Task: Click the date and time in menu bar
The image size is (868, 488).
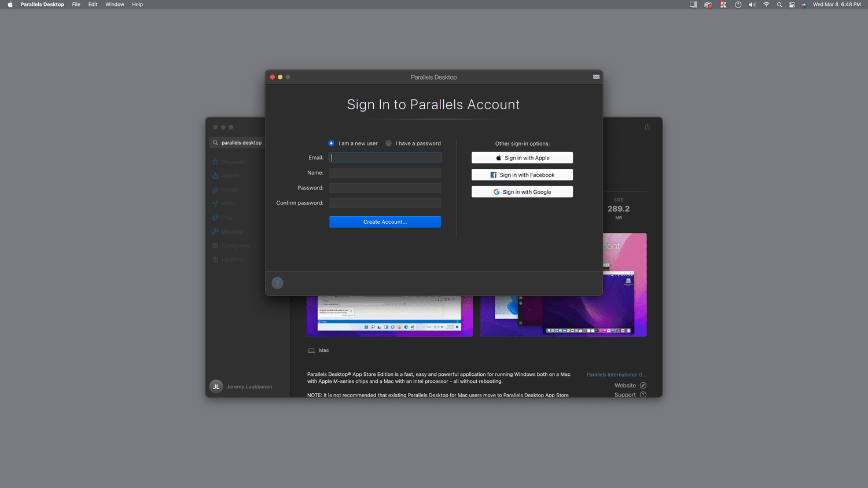Action: pos(837,5)
